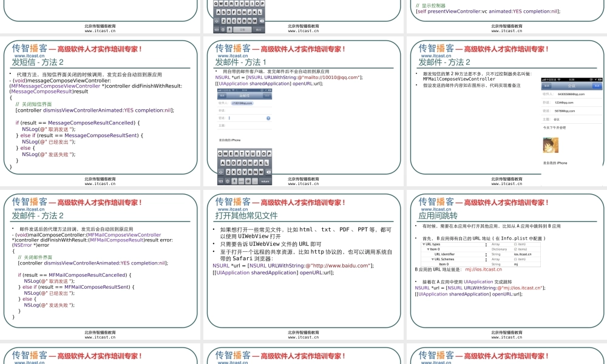Click the contact avatar picture in the email body
The width and height of the screenshot is (607, 364).
coord(549,145)
